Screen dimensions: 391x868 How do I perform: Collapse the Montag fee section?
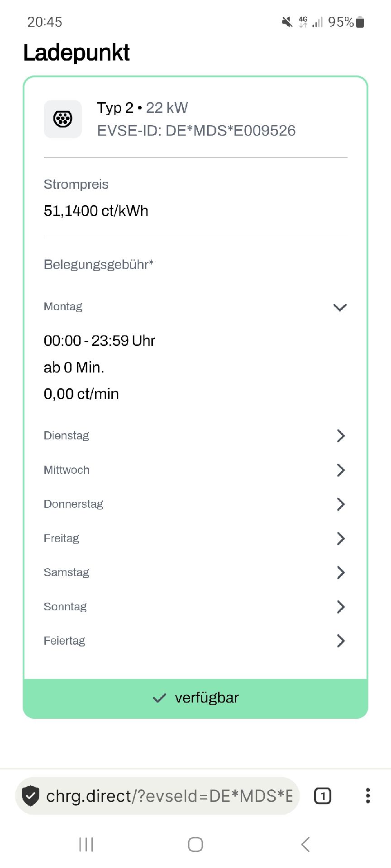[195, 307]
